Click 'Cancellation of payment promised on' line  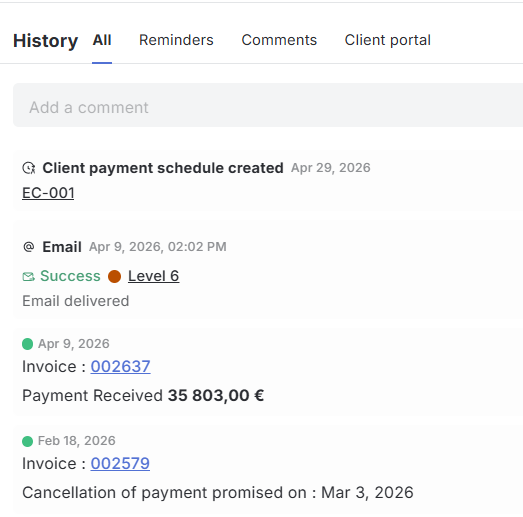(218, 493)
